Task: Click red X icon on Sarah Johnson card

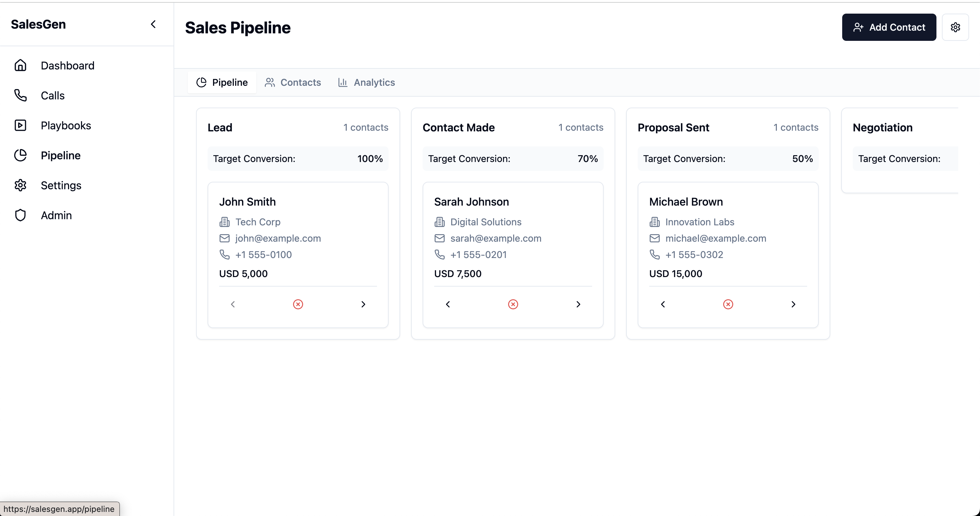Action: pyautogui.click(x=513, y=304)
